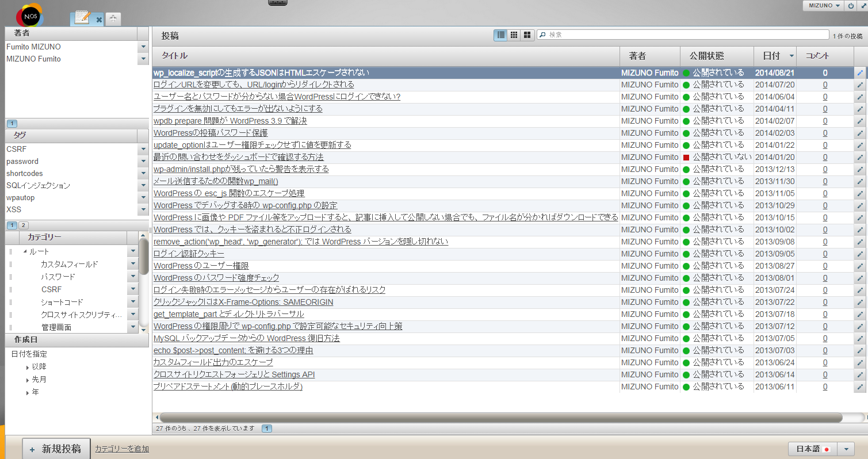Open dropdown for author MIZUNO Fumito

(143, 59)
